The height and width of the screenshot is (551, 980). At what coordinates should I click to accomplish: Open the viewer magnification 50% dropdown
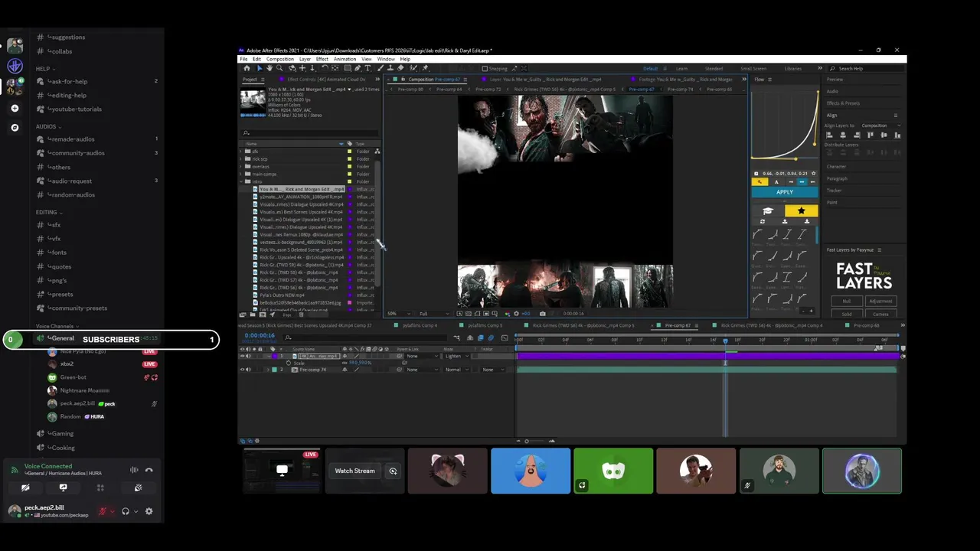[399, 313]
